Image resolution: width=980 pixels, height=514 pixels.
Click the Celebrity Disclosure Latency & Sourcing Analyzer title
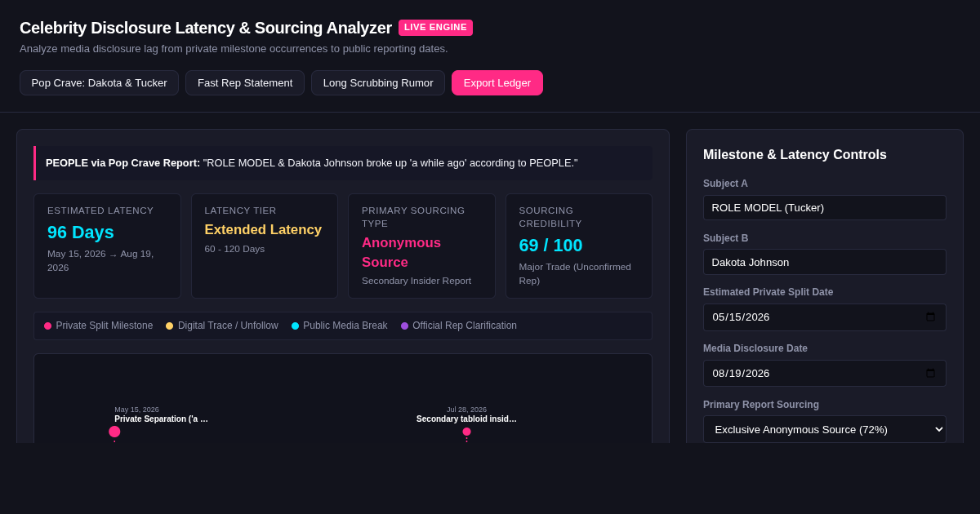tap(206, 28)
